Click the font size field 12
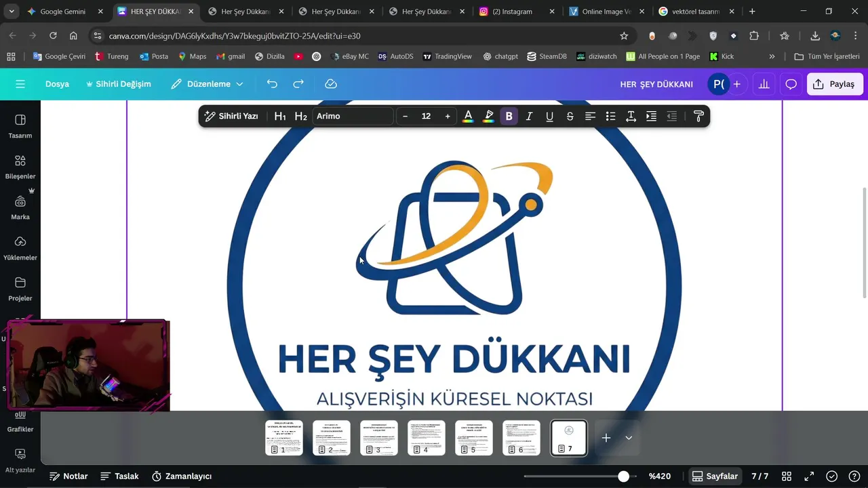This screenshot has height=488, width=868. (x=426, y=116)
